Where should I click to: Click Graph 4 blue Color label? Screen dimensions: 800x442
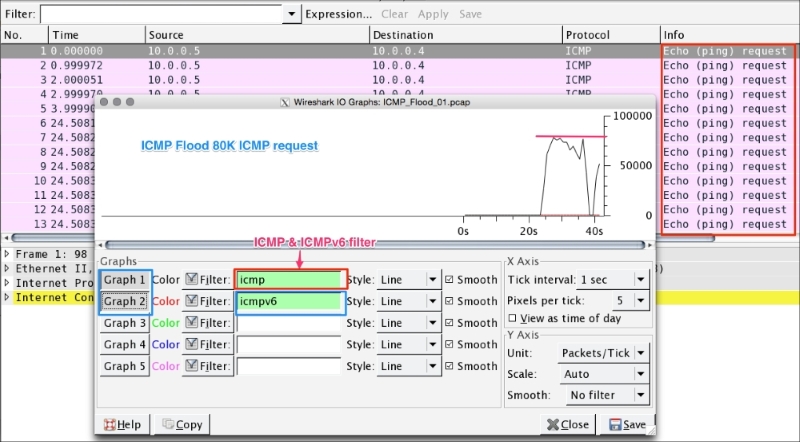166,345
